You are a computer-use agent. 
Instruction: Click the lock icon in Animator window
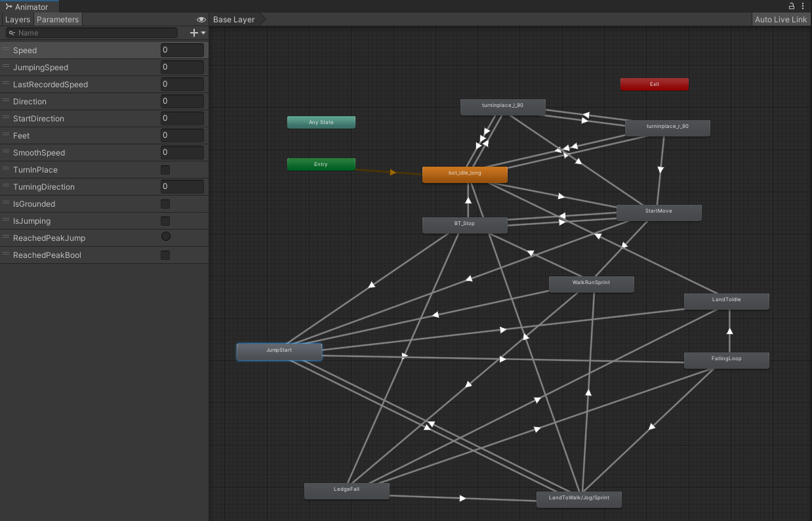pos(792,5)
